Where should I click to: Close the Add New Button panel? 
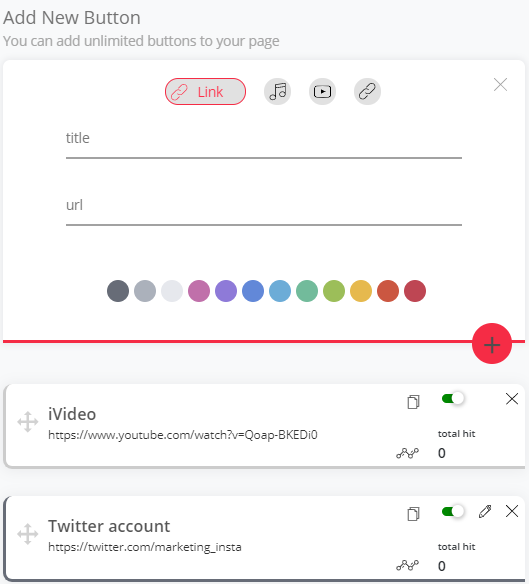pos(500,85)
